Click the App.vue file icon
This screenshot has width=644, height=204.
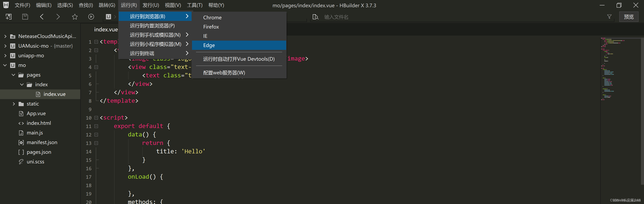pos(21,114)
